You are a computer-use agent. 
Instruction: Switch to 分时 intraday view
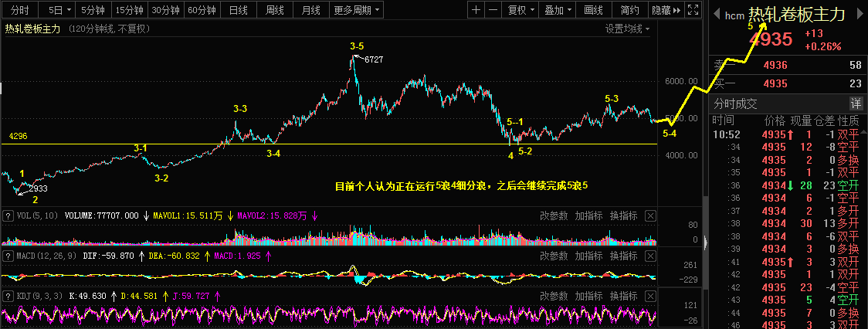pos(20,10)
